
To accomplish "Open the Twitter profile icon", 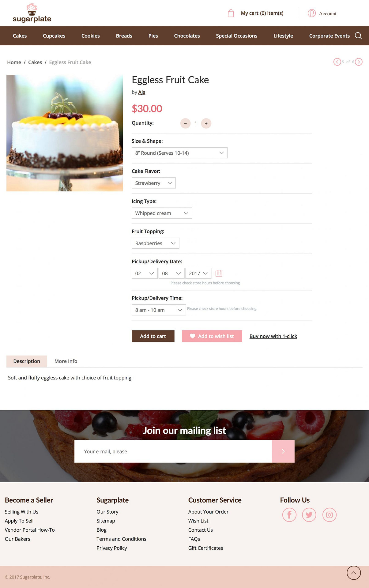I will [309, 515].
